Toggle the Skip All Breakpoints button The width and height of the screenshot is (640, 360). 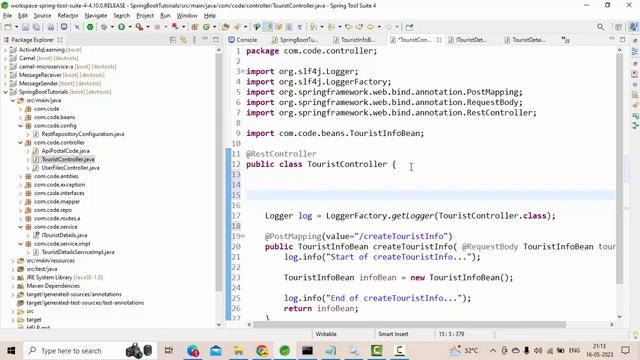coord(77,27)
